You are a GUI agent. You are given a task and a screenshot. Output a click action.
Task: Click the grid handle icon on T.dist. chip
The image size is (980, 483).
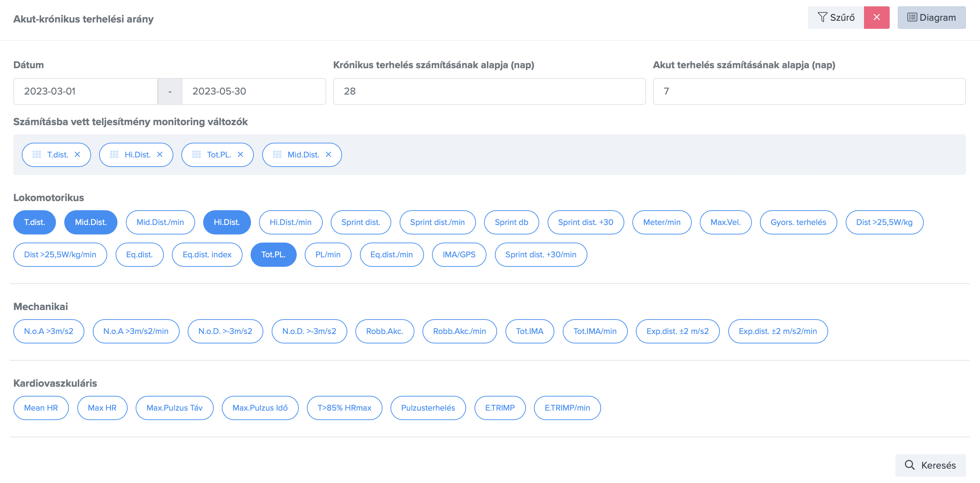click(37, 154)
